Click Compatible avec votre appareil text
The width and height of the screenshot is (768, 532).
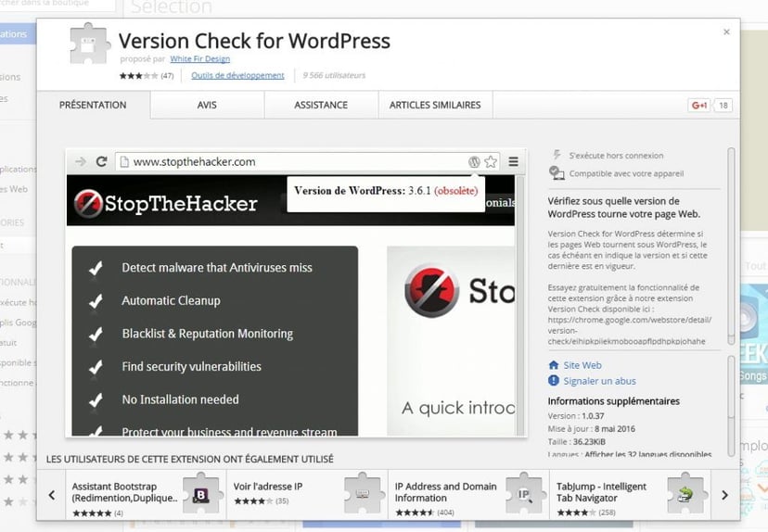pos(626,173)
